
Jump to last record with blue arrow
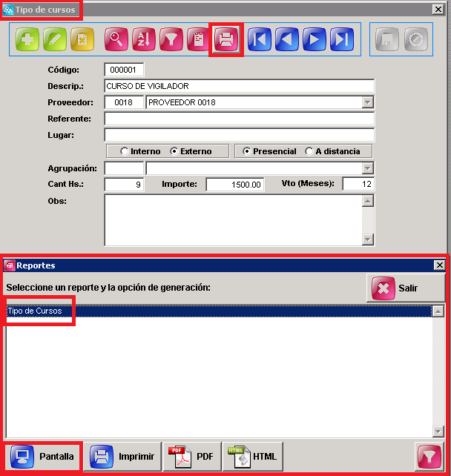342,39
